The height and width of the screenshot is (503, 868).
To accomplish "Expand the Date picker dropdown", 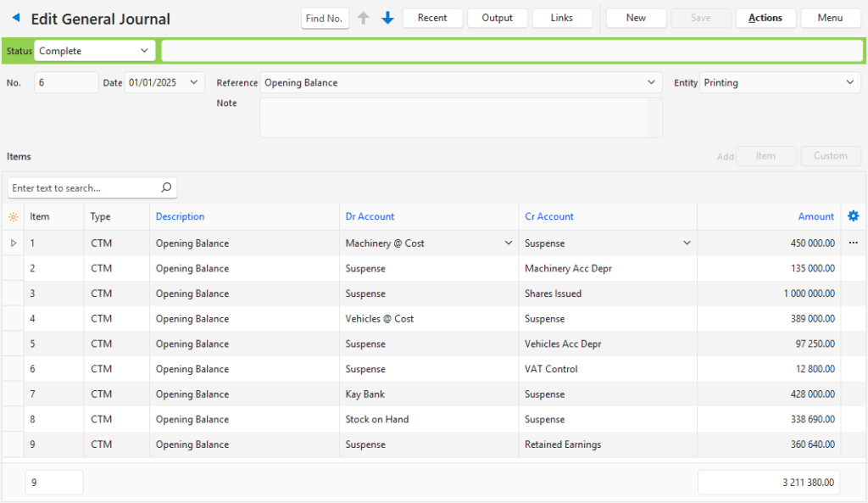I will click(194, 83).
